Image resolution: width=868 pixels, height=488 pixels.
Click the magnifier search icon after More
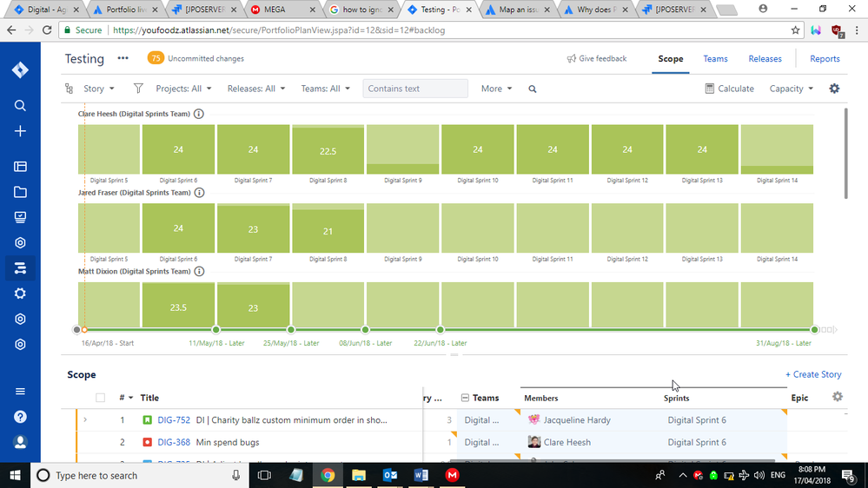point(533,89)
